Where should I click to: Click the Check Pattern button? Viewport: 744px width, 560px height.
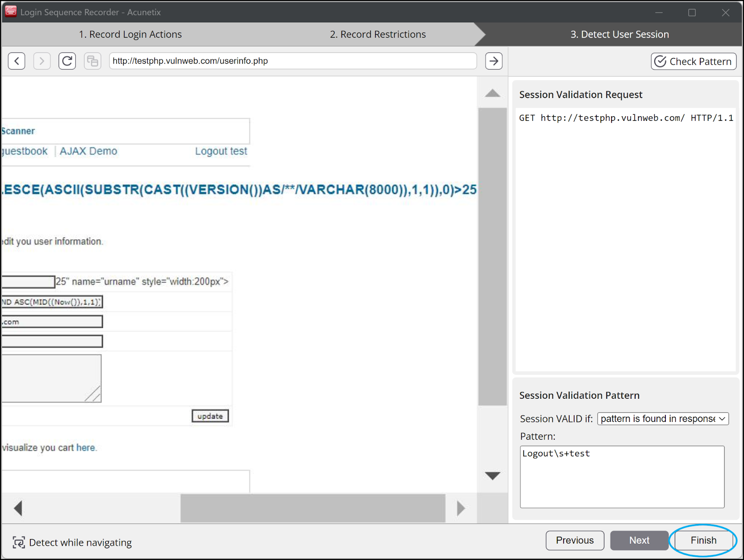coord(694,61)
